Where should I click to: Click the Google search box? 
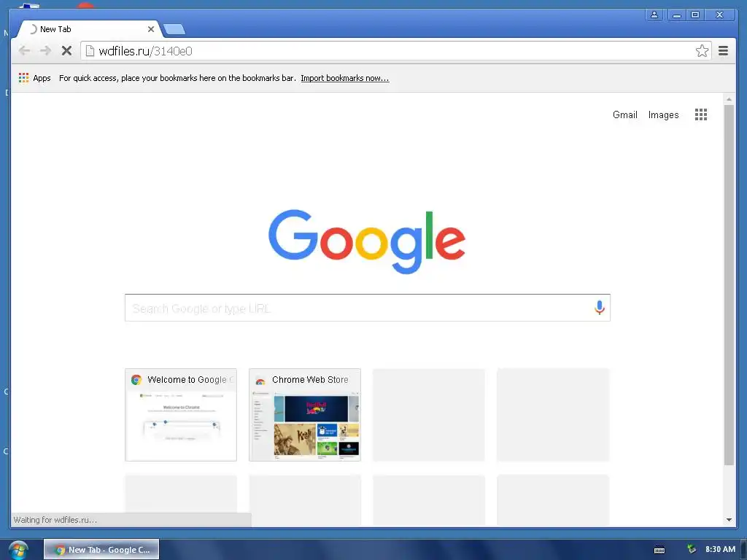[368, 308]
